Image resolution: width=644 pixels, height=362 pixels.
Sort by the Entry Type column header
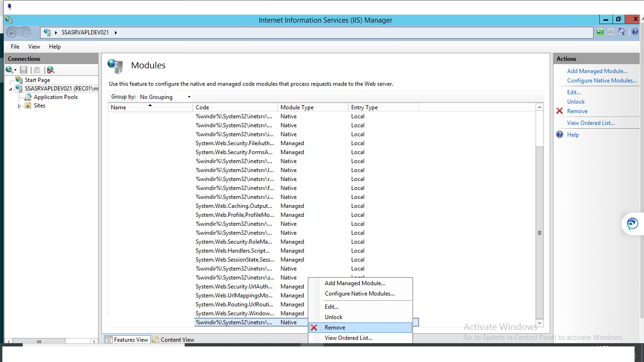point(384,107)
